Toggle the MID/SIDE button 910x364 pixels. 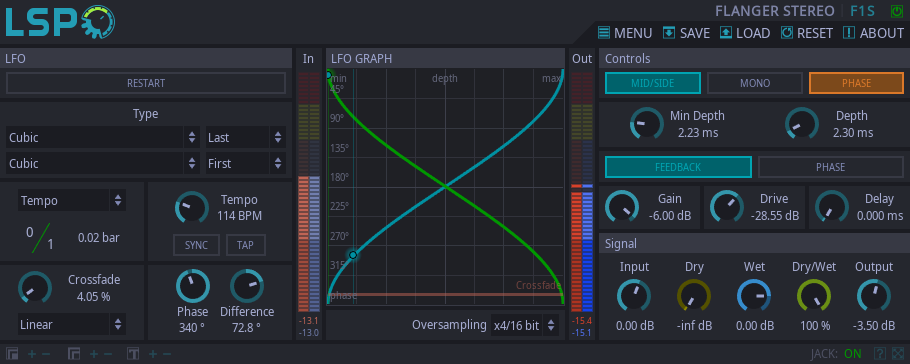[x=652, y=83]
